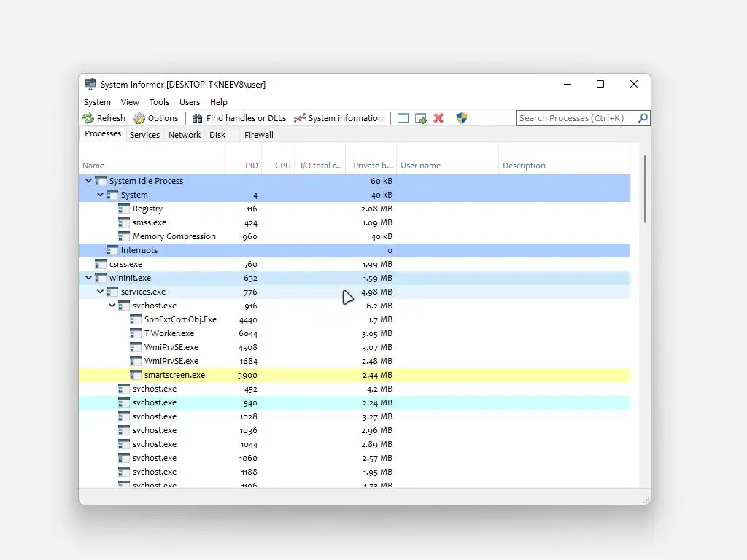Click the Search Processes input field
The image size is (747, 560).
[x=577, y=118]
